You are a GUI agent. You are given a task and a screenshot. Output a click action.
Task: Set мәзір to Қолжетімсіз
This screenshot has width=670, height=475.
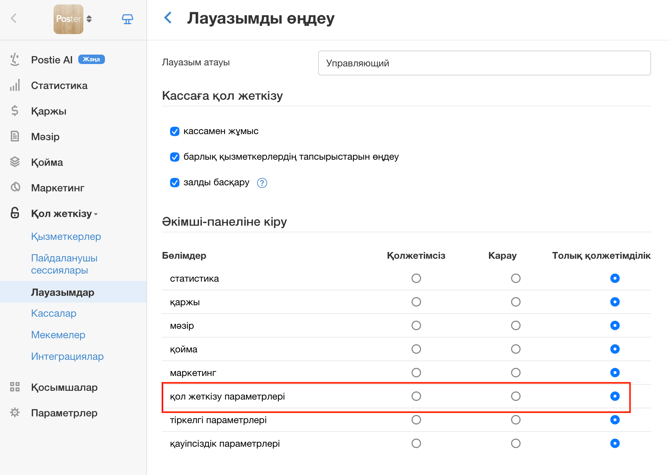[416, 325]
